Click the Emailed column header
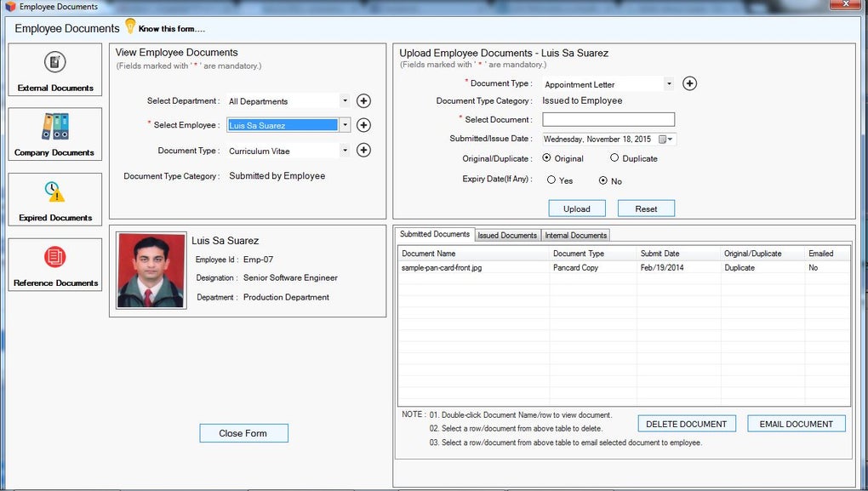This screenshot has height=491, width=868. [x=827, y=254]
